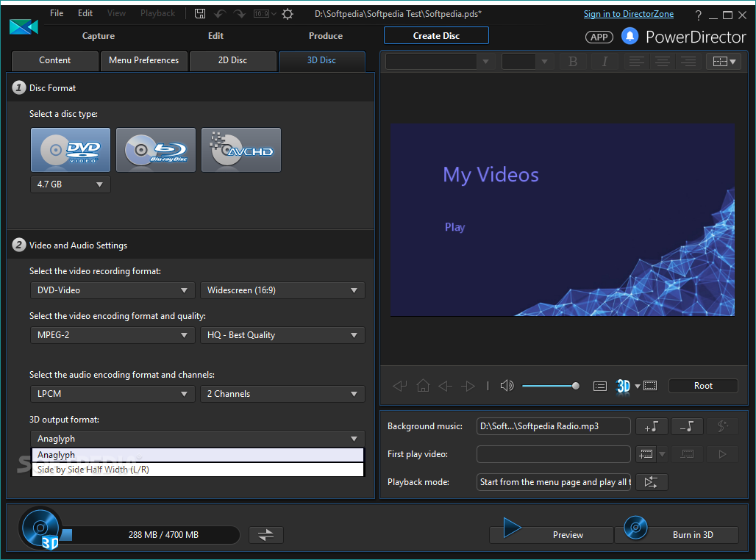
Task: Open the menu structure list icon
Action: [600, 386]
